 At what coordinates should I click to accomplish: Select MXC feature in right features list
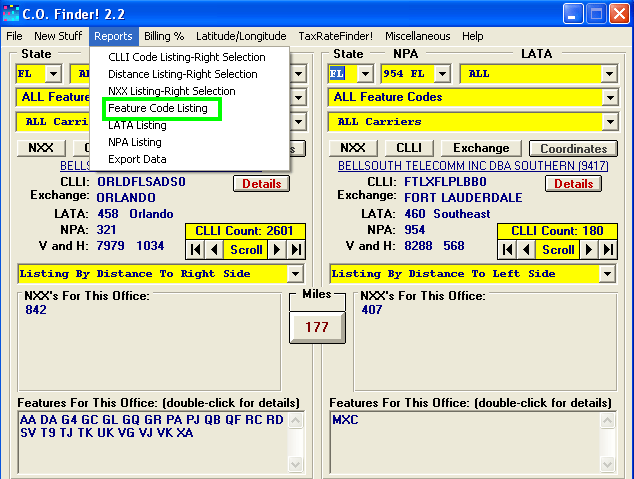tap(345, 420)
